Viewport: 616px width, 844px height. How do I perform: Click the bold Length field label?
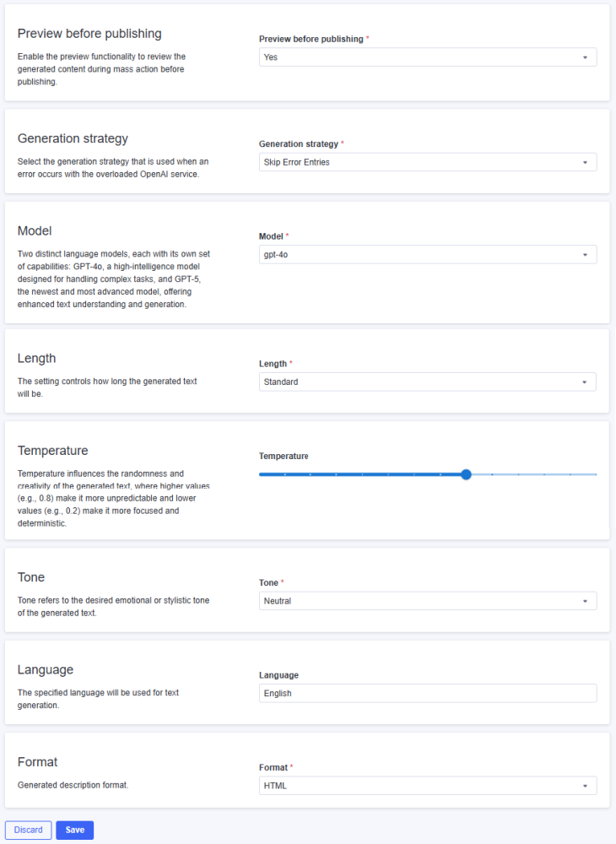273,364
